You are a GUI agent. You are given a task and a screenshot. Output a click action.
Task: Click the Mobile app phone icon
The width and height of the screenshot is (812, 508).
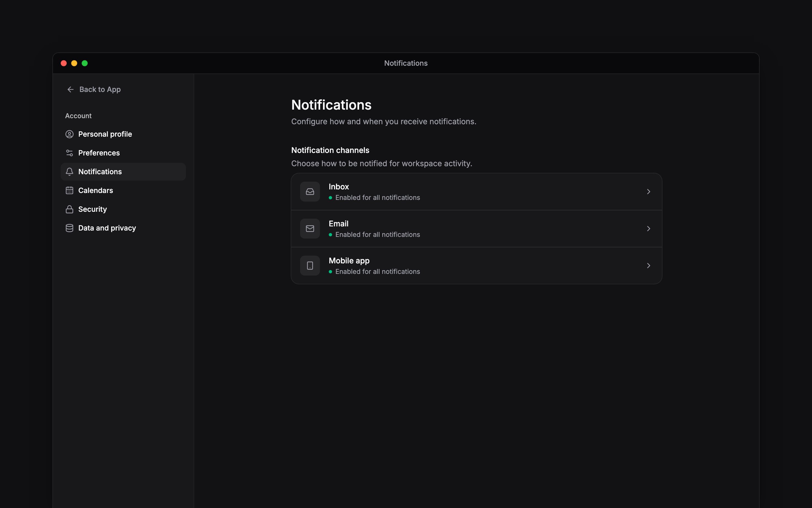point(310,265)
